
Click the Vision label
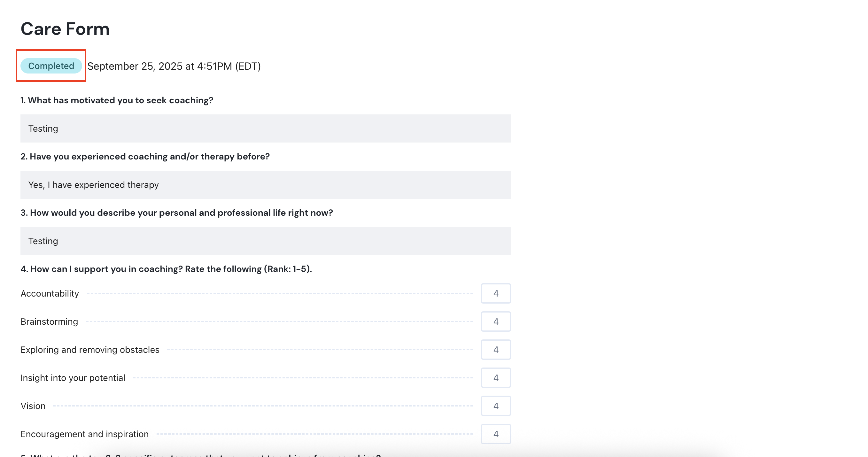click(33, 406)
